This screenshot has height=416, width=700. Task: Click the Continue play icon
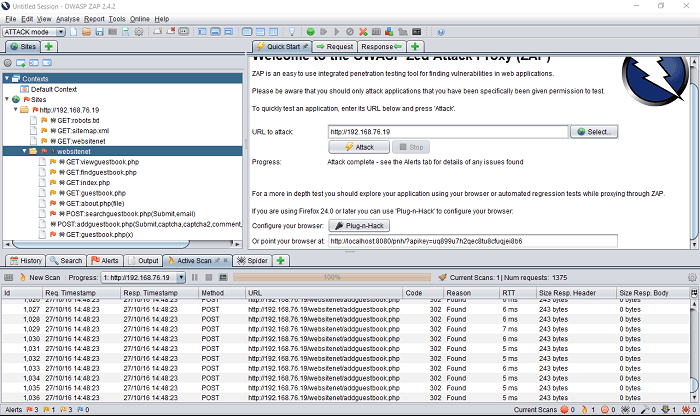click(x=337, y=32)
